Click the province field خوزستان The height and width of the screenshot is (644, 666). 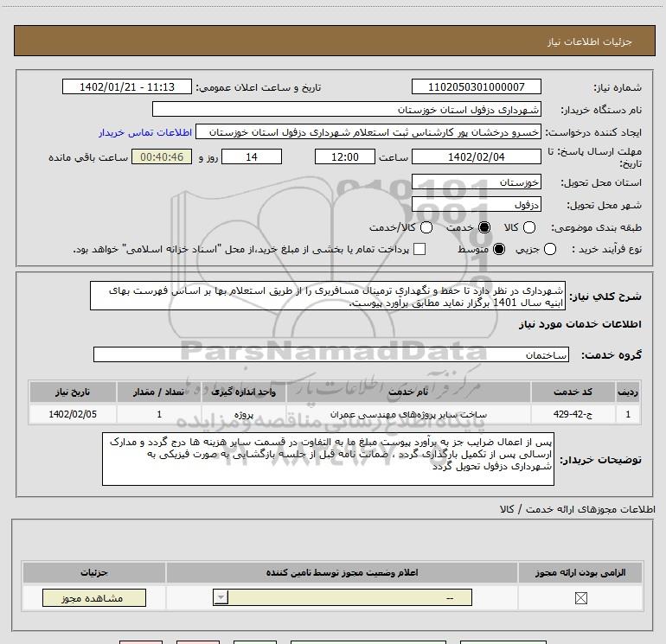pos(476,182)
